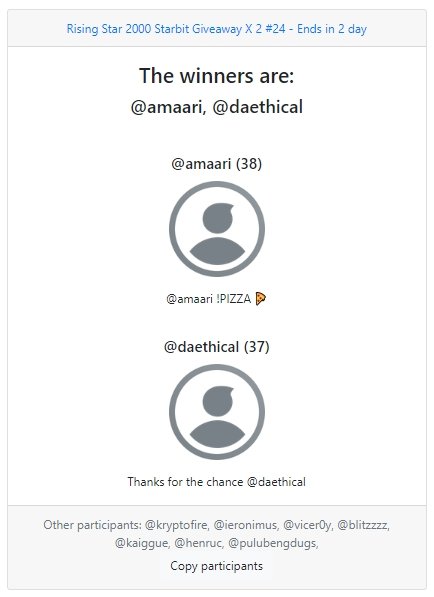Select the @amaari (38) heading

pyautogui.click(x=217, y=164)
